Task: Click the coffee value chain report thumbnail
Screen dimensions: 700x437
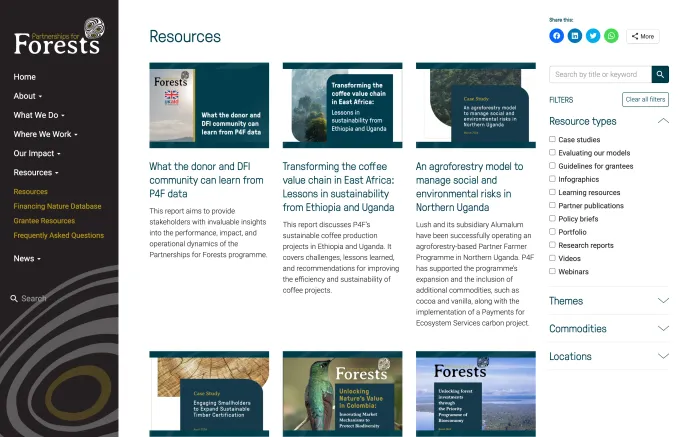Action: pos(342,105)
